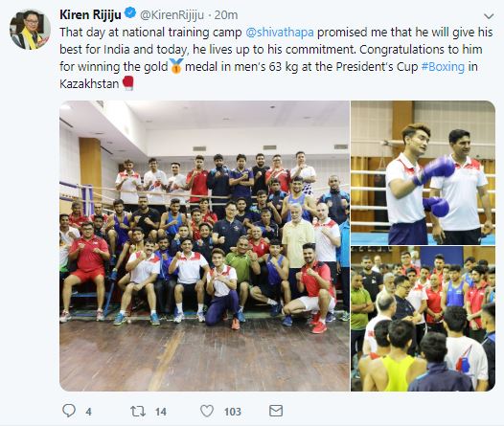
Task: Open the @KirenRijiju handle
Action: point(172,15)
